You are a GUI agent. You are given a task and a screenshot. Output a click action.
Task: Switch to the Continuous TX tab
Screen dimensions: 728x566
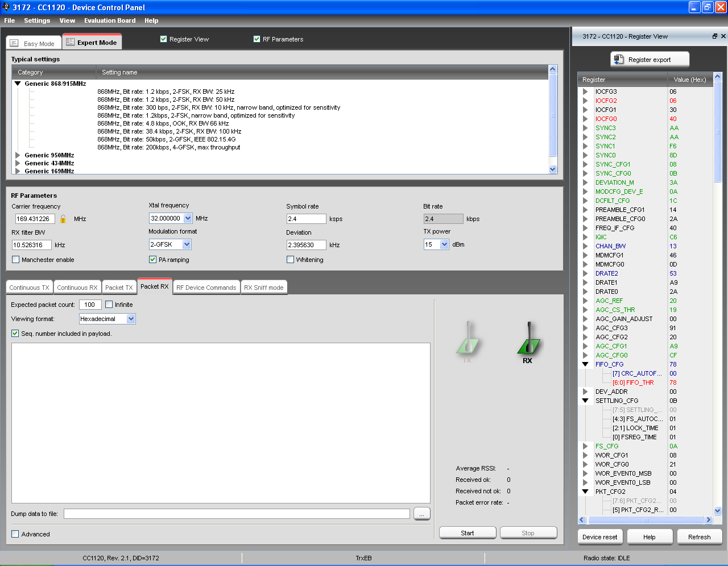pyautogui.click(x=30, y=288)
